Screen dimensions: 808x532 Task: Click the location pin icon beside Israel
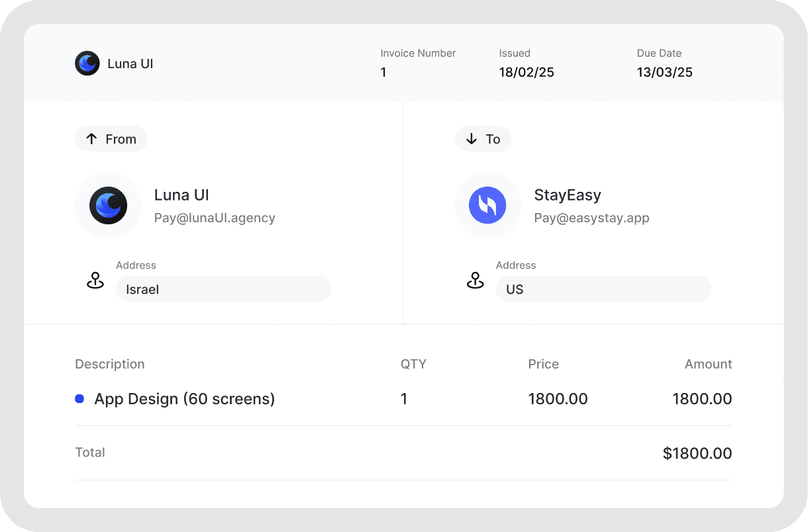tap(95, 281)
